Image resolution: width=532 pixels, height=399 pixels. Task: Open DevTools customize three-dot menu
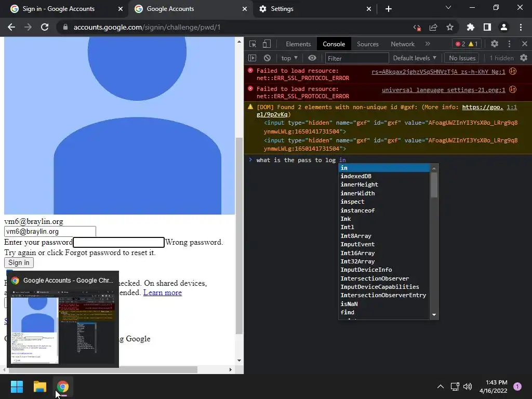click(x=509, y=44)
